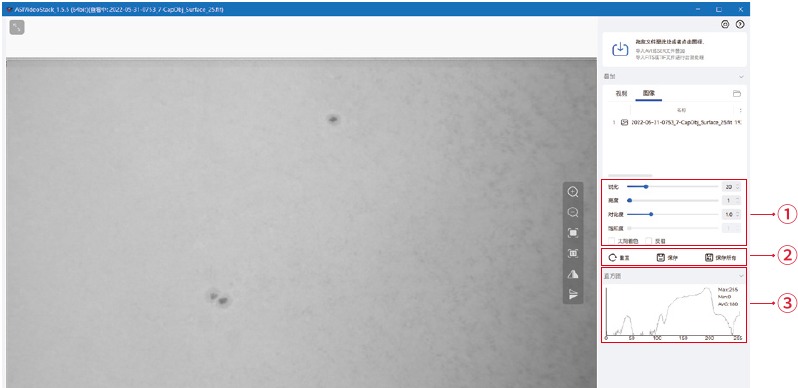Click image file icon next to CapObj_Surface row
Image resolution: width=798 pixels, height=388 pixels.
[624, 123]
